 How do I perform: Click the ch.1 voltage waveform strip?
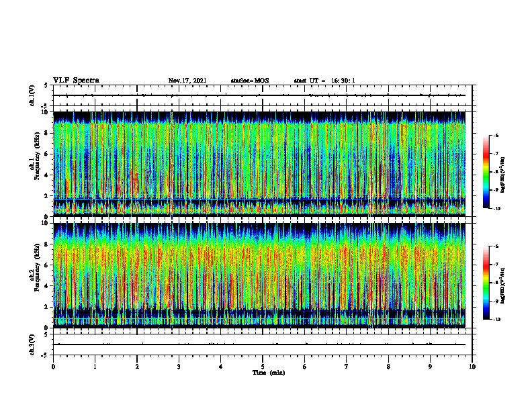(263, 95)
